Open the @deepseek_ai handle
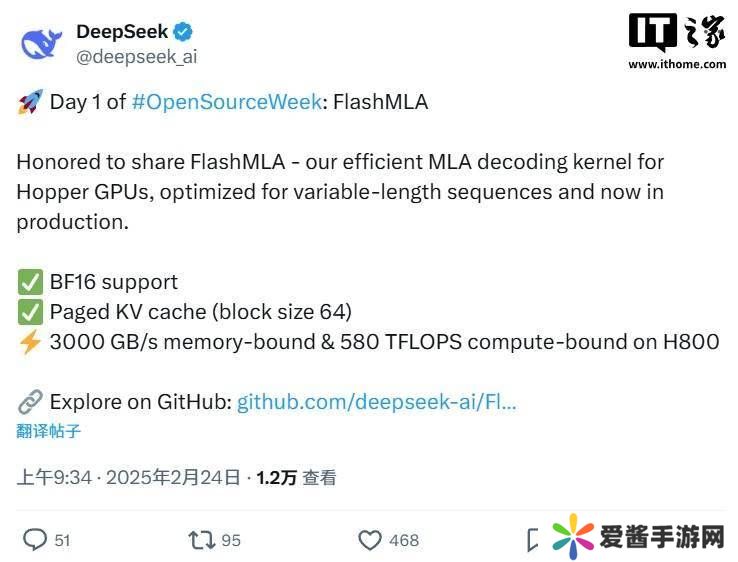The width and height of the screenshot is (738, 562). (x=137, y=56)
